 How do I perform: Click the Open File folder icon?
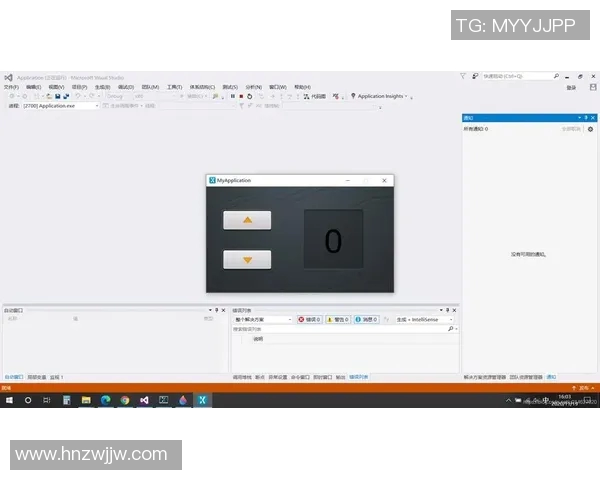click(49, 96)
